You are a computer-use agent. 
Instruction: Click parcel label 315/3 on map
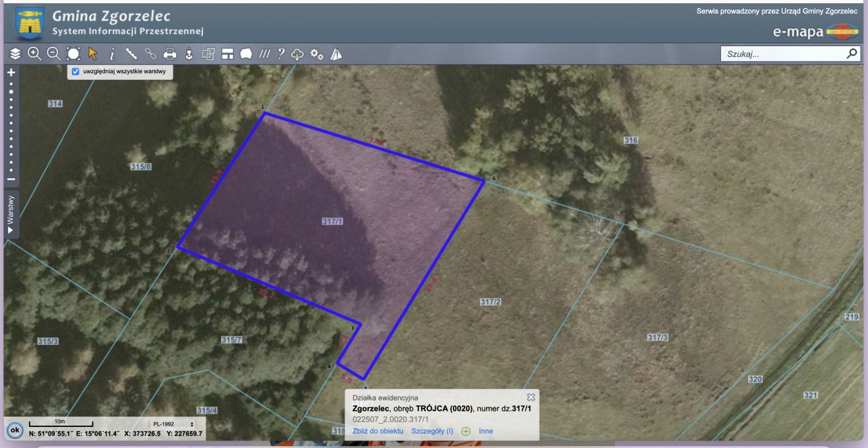click(47, 341)
